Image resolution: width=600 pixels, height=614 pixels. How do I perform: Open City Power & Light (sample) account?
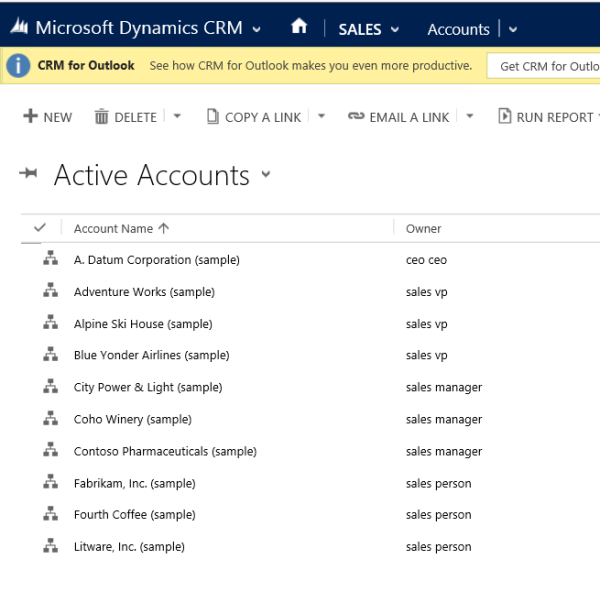[148, 387]
